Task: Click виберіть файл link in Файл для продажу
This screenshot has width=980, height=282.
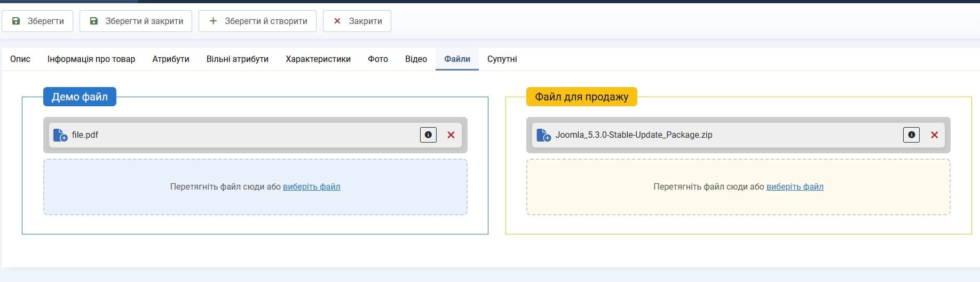Action: click(x=794, y=187)
